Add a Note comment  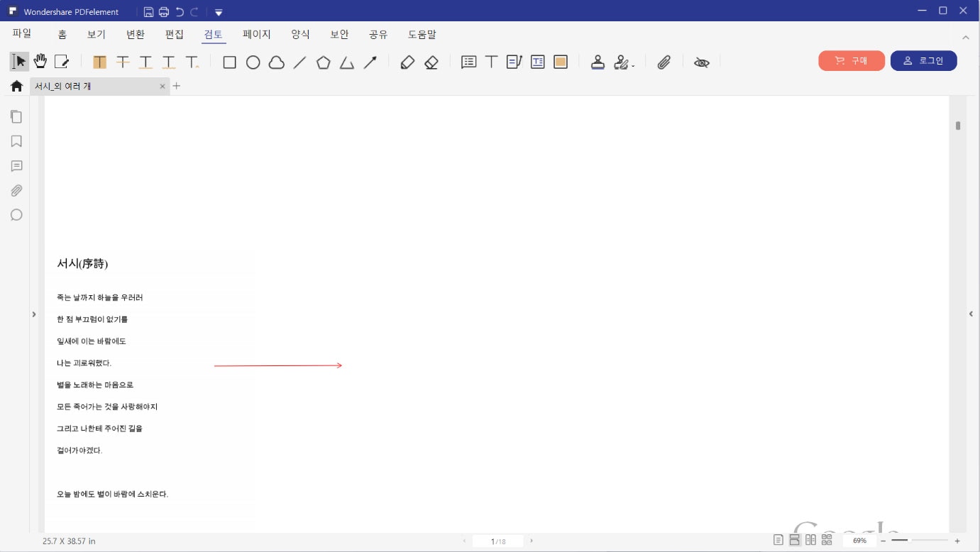coord(468,62)
